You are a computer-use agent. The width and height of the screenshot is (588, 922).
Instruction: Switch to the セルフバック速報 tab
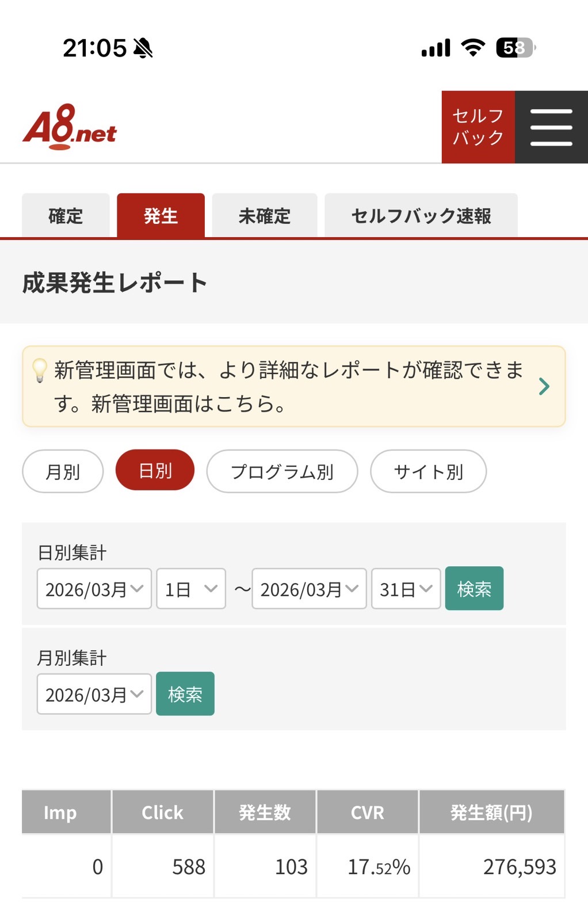click(x=421, y=216)
